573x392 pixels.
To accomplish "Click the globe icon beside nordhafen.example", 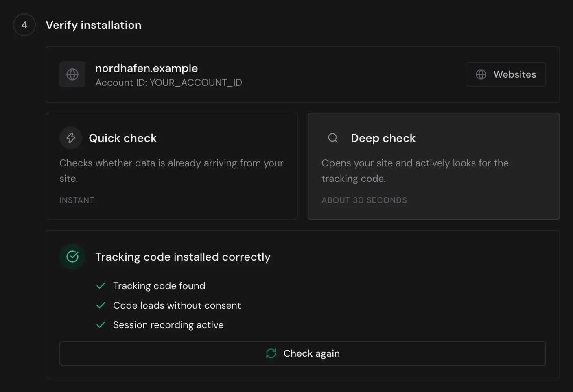I will tap(72, 74).
